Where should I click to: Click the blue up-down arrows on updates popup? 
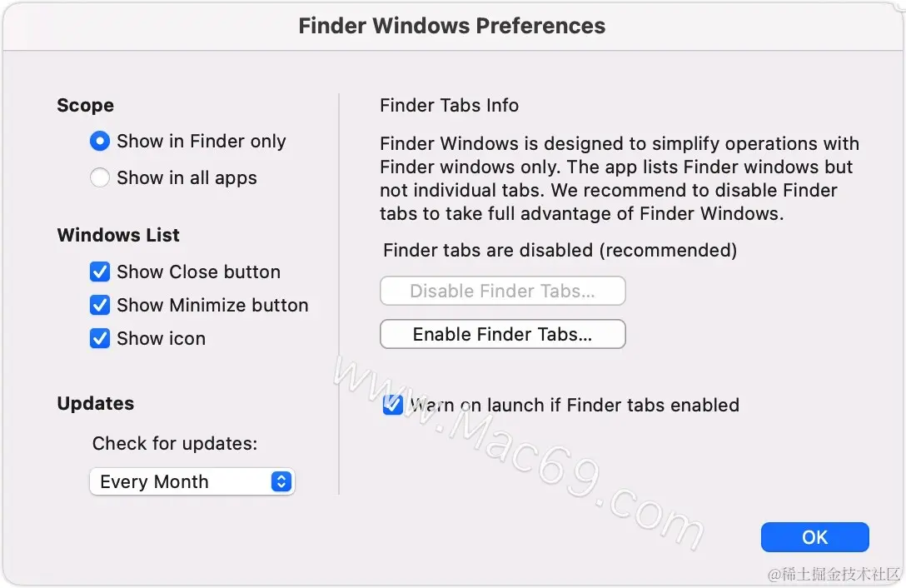point(281,481)
